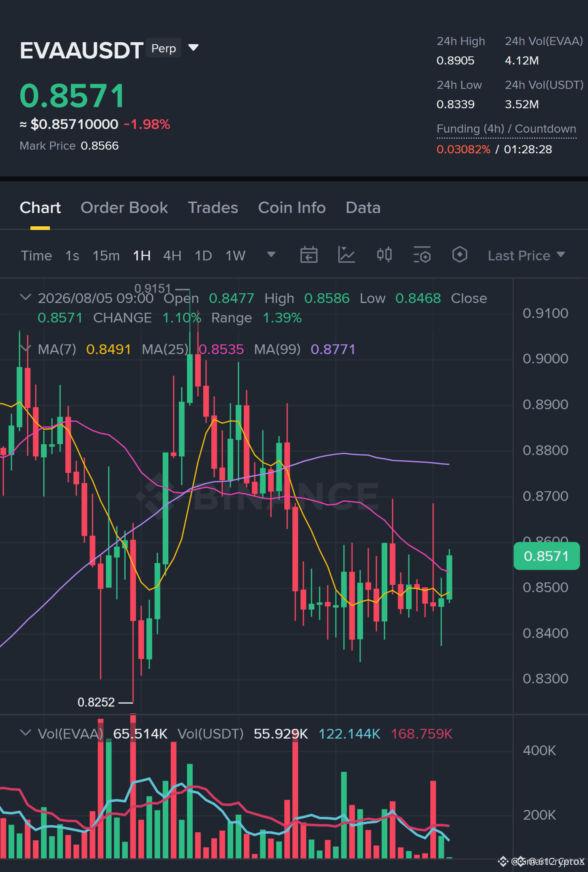Open the chart indicators line icon
The height and width of the screenshot is (872, 588).
tap(347, 255)
